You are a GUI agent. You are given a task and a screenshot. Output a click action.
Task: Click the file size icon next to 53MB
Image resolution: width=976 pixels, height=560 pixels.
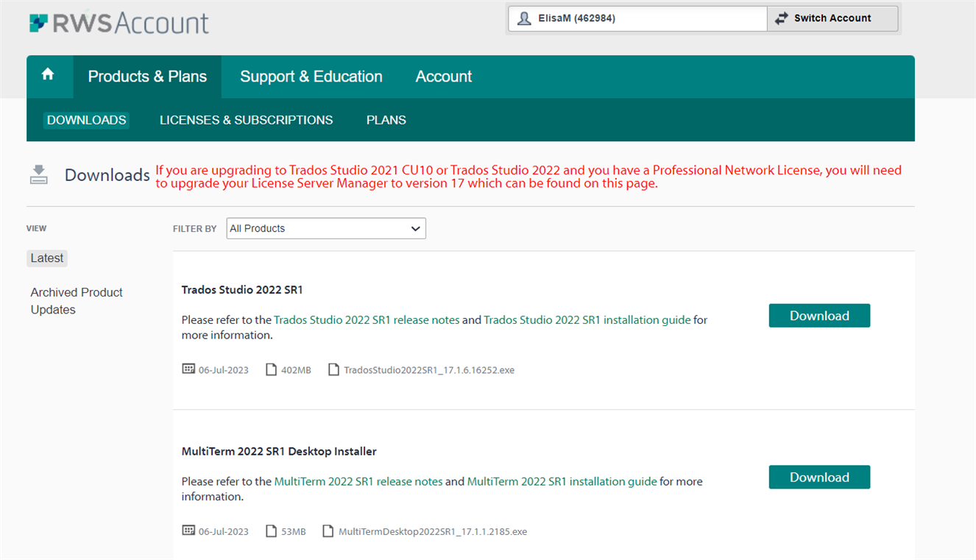pos(272,531)
